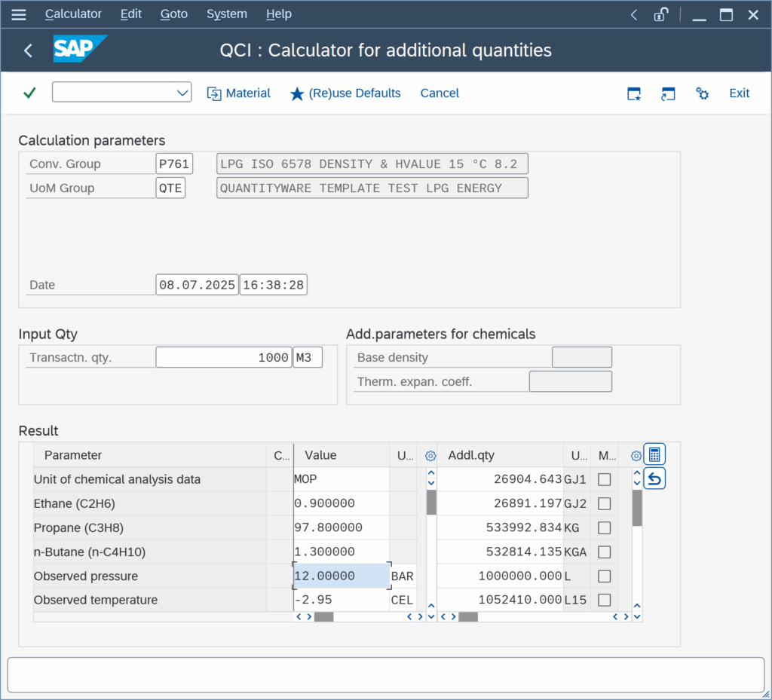Click the 533992.834 quantity cell
The width and height of the screenshot is (772, 700).
pos(501,528)
